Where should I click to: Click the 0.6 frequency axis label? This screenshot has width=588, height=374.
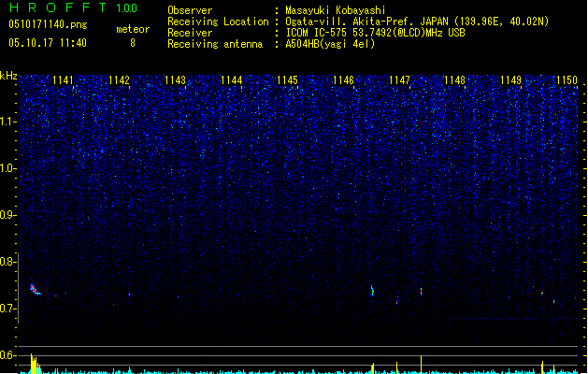(x=7, y=355)
